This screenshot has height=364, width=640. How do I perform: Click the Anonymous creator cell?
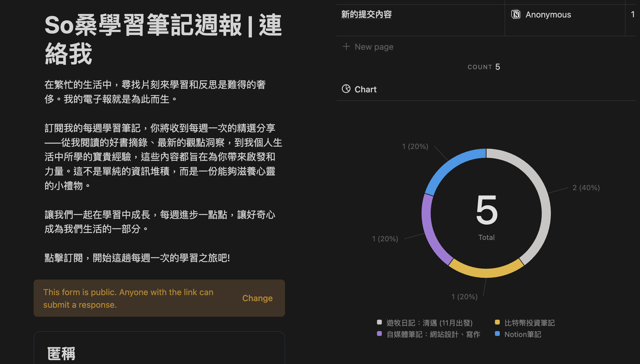[548, 14]
